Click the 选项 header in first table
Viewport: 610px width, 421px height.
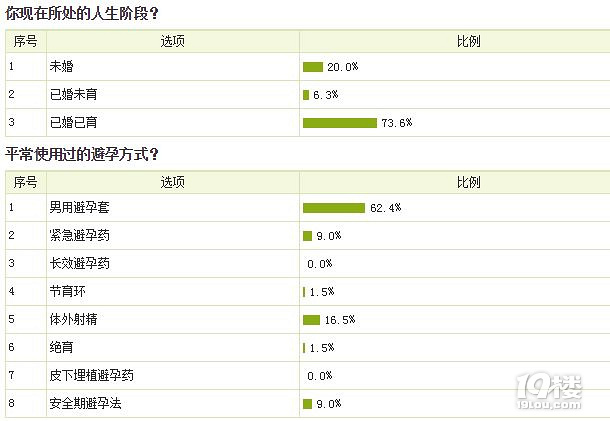173,41
